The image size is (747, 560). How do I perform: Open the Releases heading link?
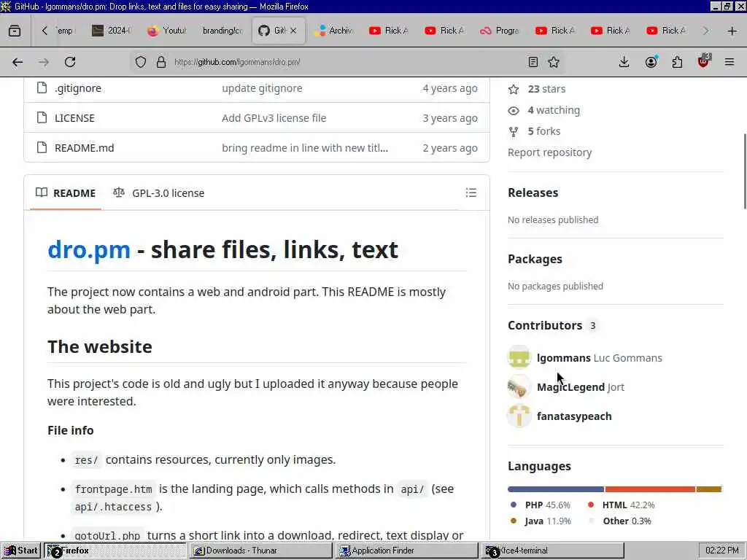[x=533, y=192]
